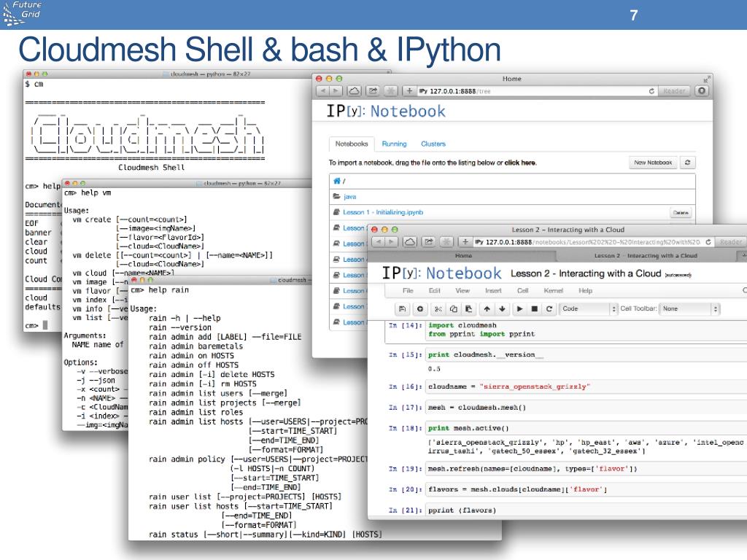Insert cell below with the plus-circle icon
This screenshot has width=747, height=560.
(419, 308)
